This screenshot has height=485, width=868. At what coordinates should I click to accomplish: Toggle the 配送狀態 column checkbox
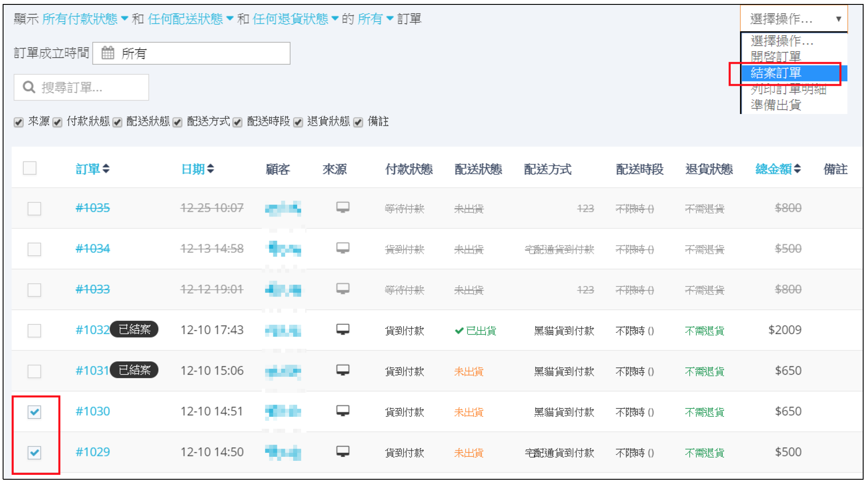click(x=117, y=122)
